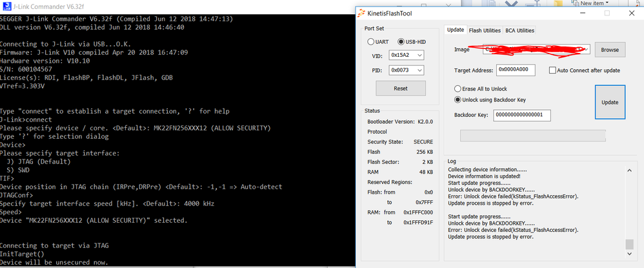
Task: Click the 'Flash Sector: 2 KB' row
Action: [x=400, y=162]
